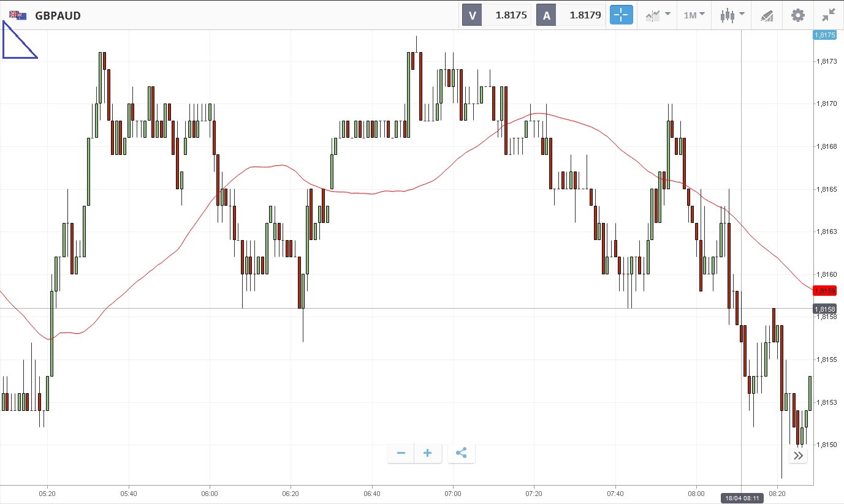Viewport: 844px width, 504px height.
Task: Click the 08:20 time axis label
Action: click(x=777, y=493)
